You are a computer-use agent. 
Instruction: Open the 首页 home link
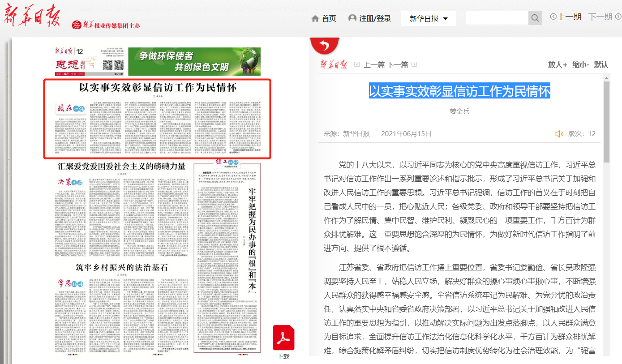click(x=329, y=18)
